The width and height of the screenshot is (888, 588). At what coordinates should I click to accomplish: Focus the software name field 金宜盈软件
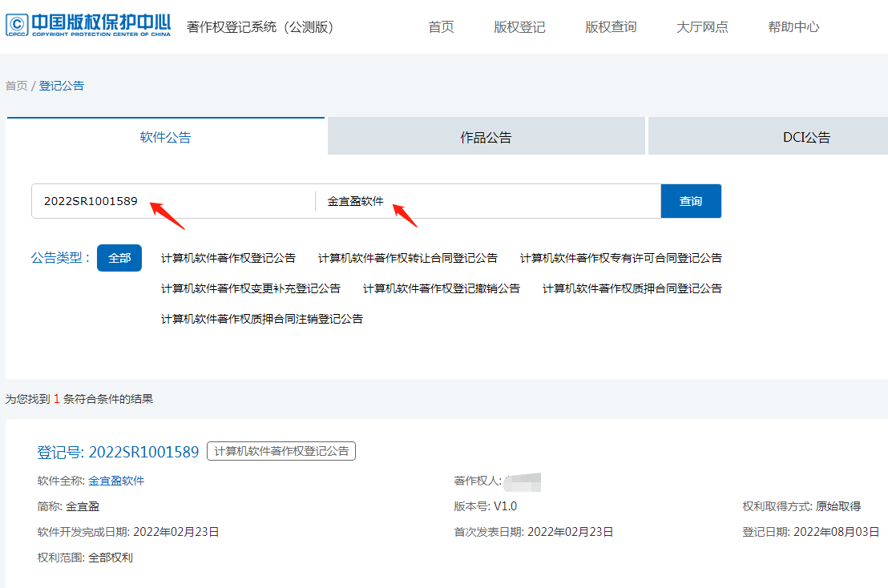point(488,201)
